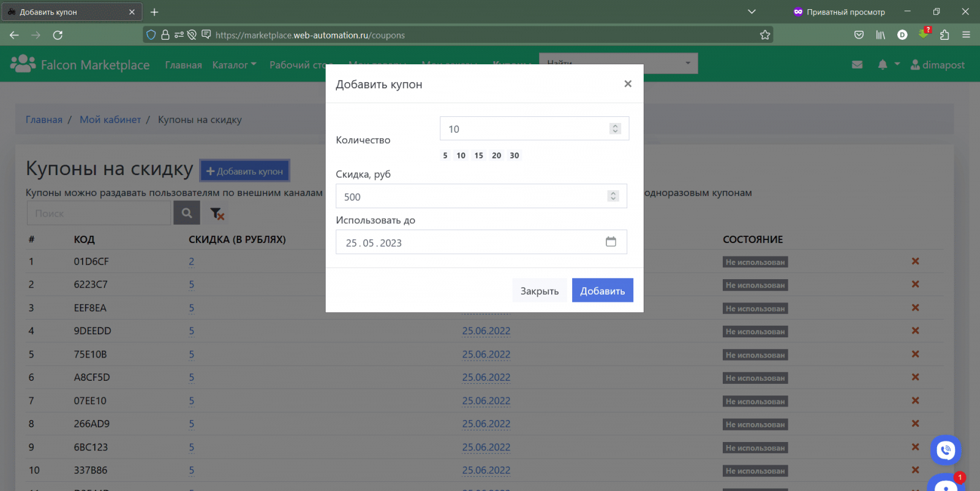Select quantity preset 20

[x=496, y=156]
